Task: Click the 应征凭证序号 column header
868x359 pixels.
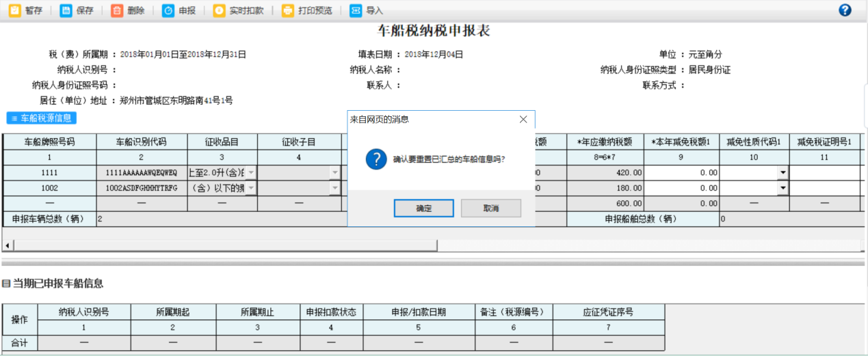Action: tap(608, 312)
